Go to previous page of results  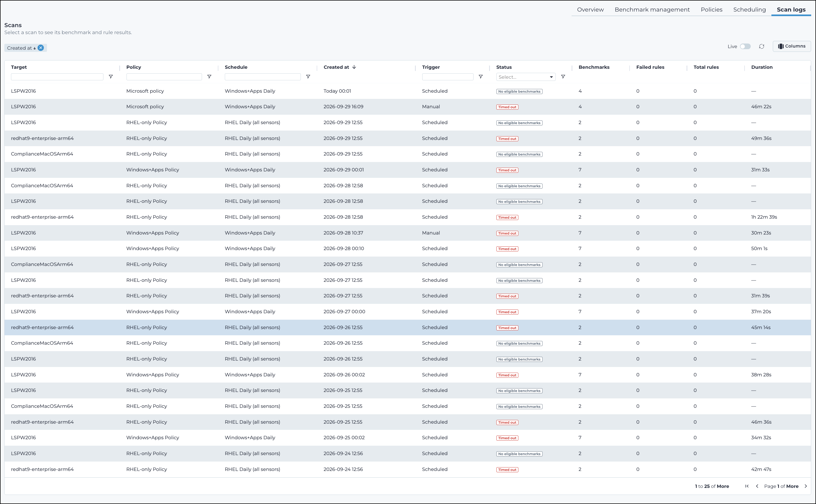click(x=757, y=486)
